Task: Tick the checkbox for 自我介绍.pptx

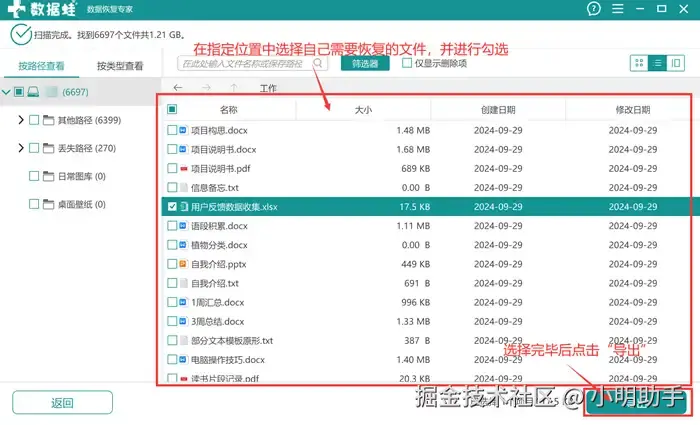Action: click(172, 264)
